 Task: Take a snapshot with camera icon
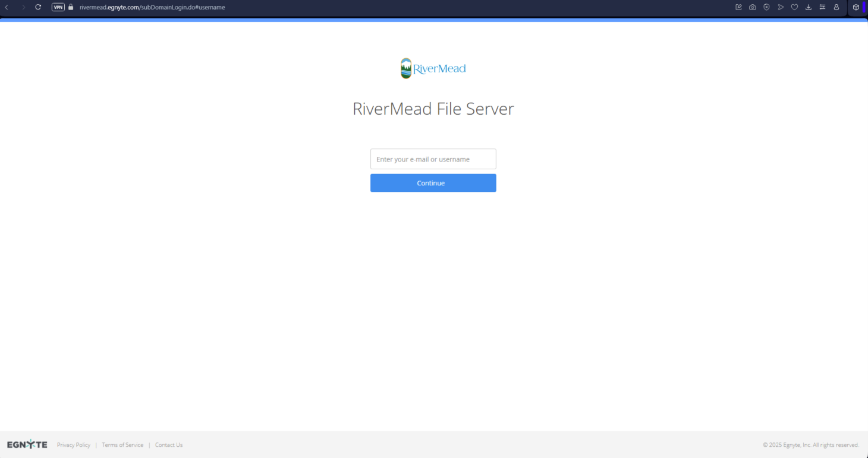[x=753, y=7]
